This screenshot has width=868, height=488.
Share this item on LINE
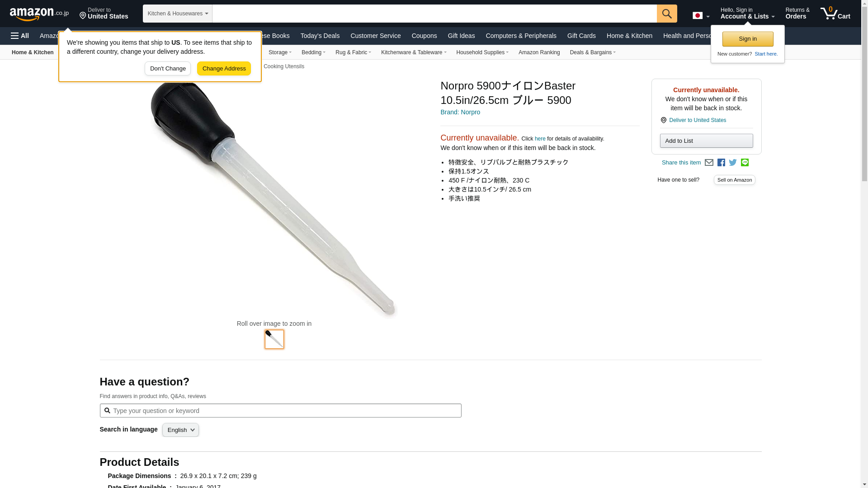(745, 163)
